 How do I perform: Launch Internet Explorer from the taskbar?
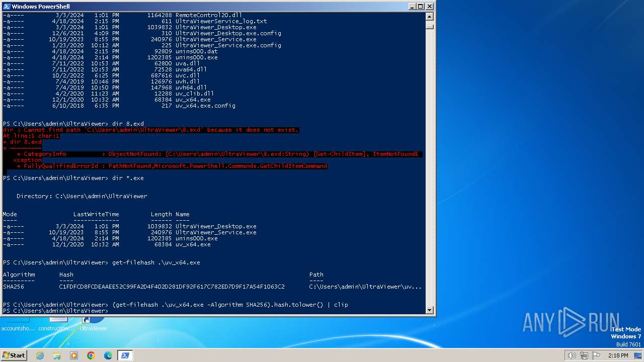(40, 355)
